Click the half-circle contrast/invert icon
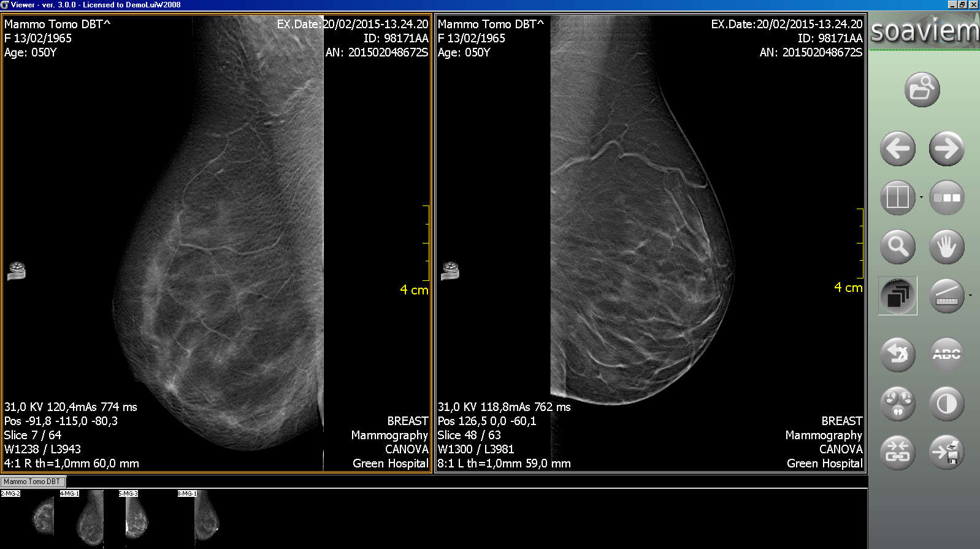The height and width of the screenshot is (549, 980). pos(946,404)
